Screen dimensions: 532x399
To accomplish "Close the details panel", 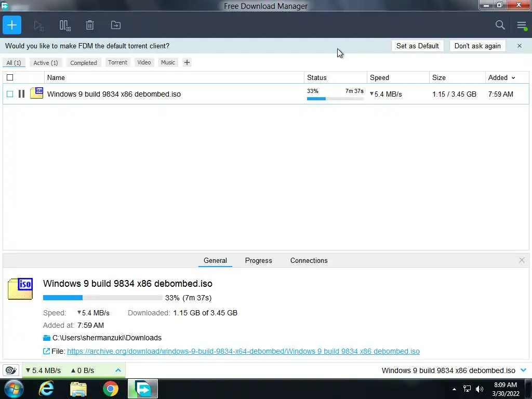I will tap(522, 260).
